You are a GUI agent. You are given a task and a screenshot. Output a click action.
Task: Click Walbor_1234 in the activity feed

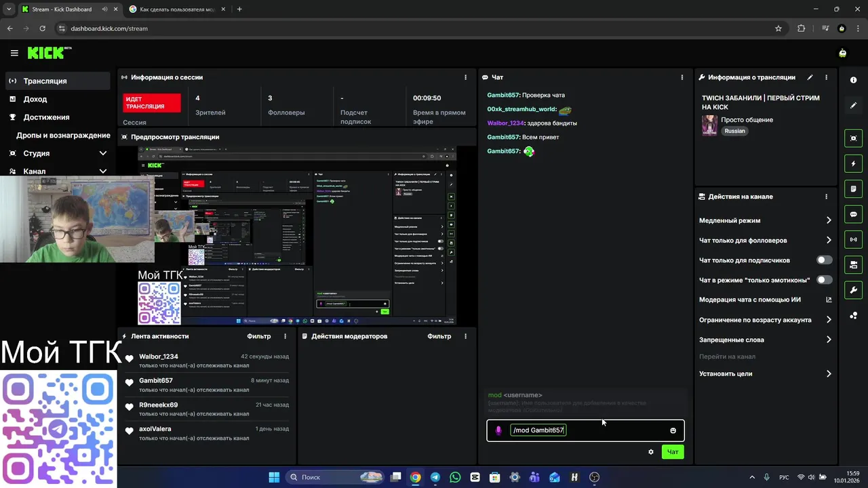159,357
